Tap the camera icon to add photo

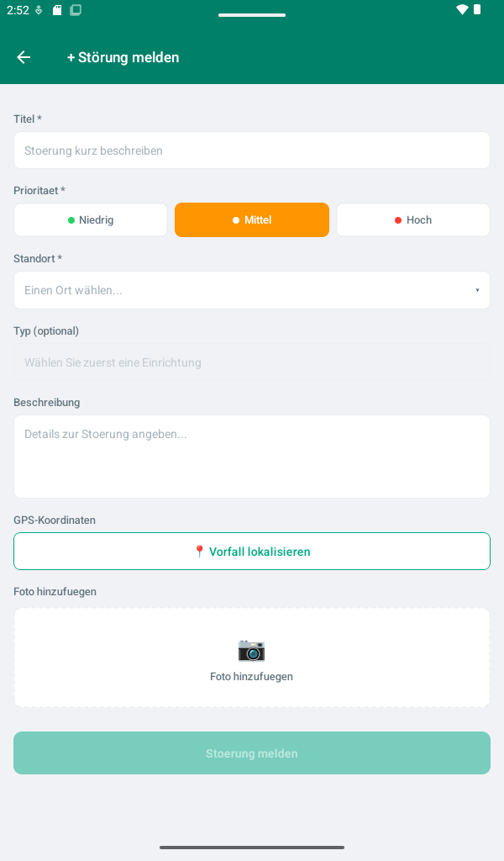pyautogui.click(x=251, y=650)
